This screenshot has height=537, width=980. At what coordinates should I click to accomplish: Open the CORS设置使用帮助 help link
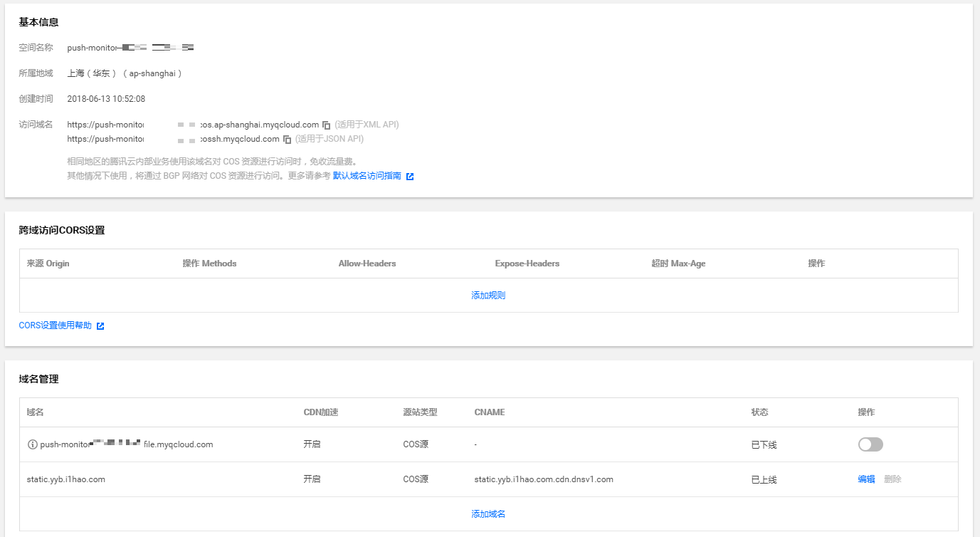(x=55, y=325)
